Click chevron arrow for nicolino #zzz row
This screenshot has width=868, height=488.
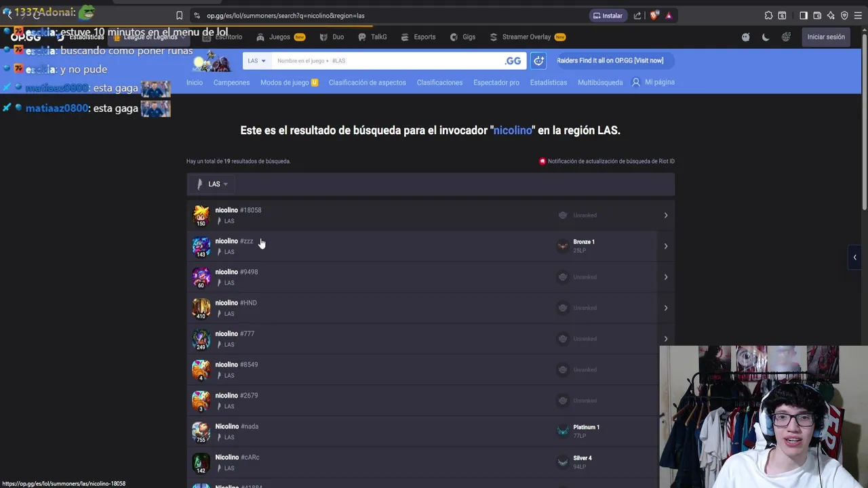pos(665,246)
